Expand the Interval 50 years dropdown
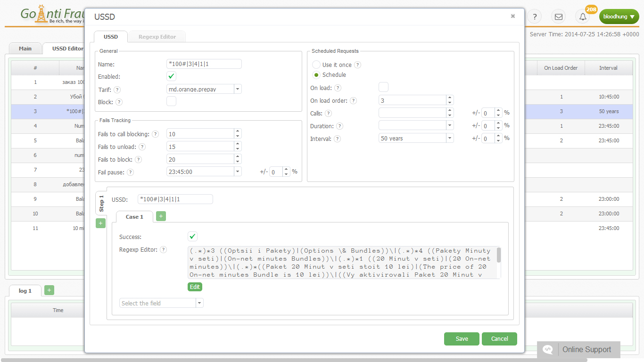The width and height of the screenshot is (644, 362). (x=450, y=139)
